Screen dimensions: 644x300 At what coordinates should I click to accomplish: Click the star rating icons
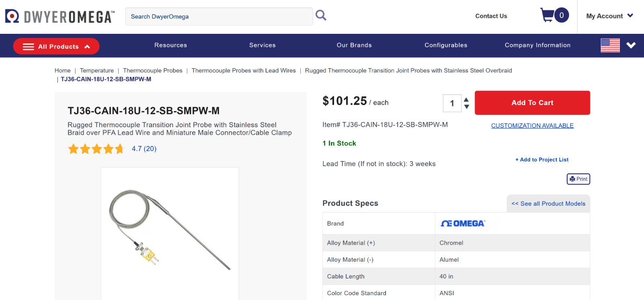[96, 149]
